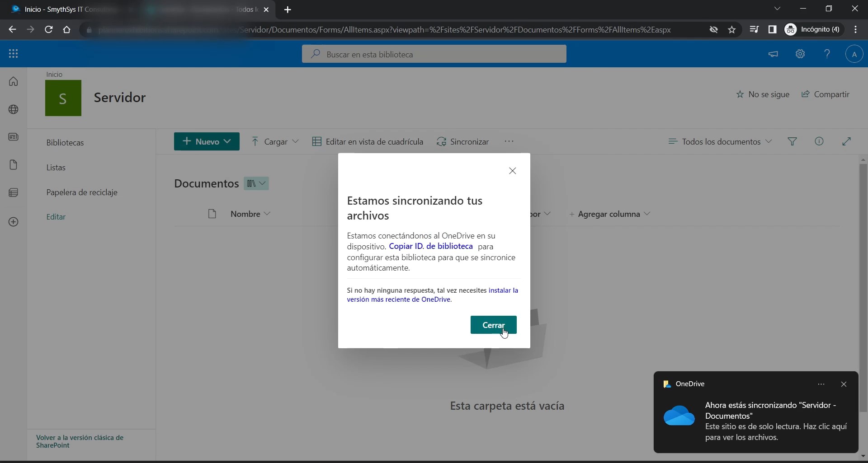Open Bibliotecas in the left navigation
The width and height of the screenshot is (868, 463).
65,142
